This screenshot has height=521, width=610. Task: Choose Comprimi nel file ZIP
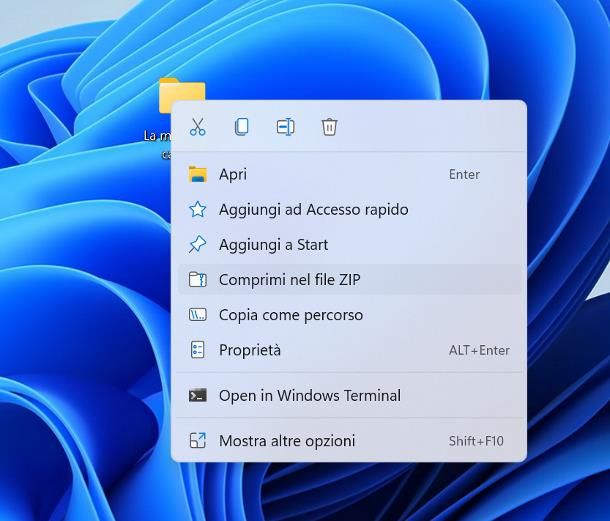tap(289, 280)
